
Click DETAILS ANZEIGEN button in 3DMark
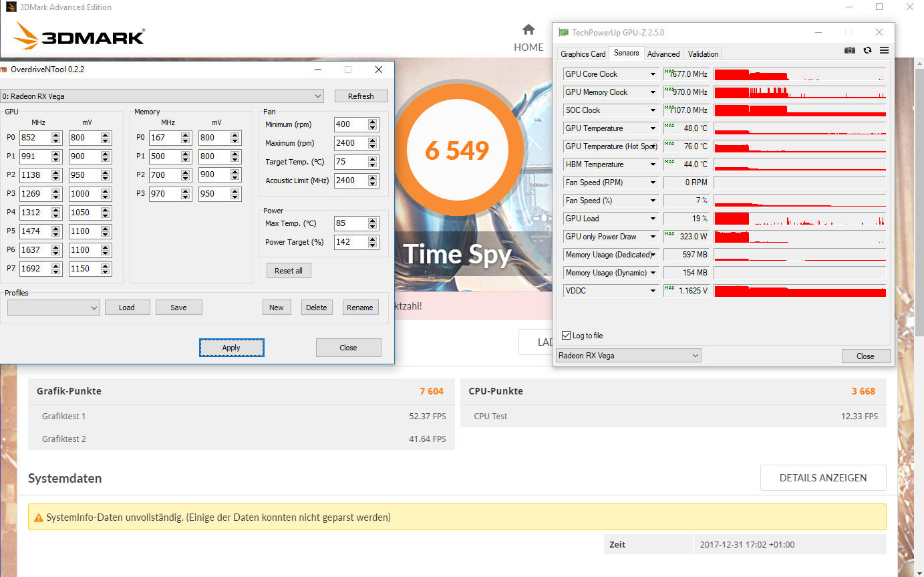coord(823,478)
